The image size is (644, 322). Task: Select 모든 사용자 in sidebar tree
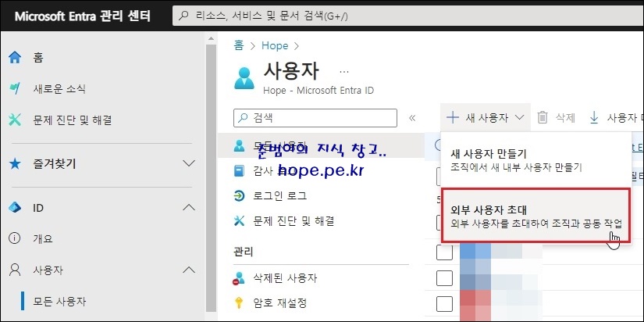[59, 302]
